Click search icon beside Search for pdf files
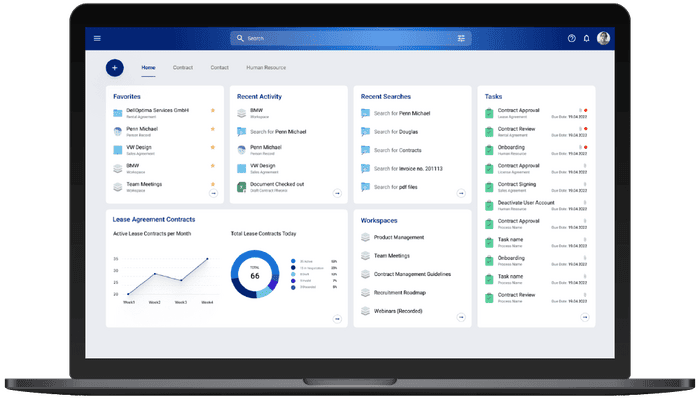This screenshot has height=399, width=700. (366, 187)
